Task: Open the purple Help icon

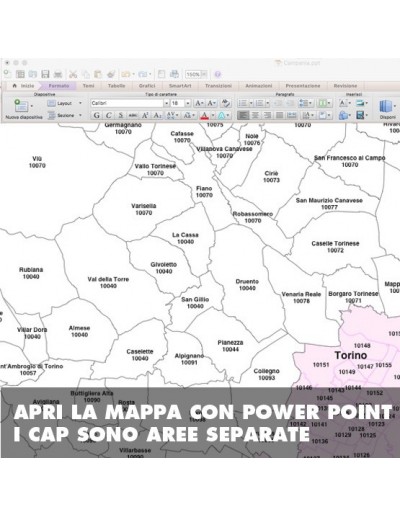Action: tap(217, 74)
